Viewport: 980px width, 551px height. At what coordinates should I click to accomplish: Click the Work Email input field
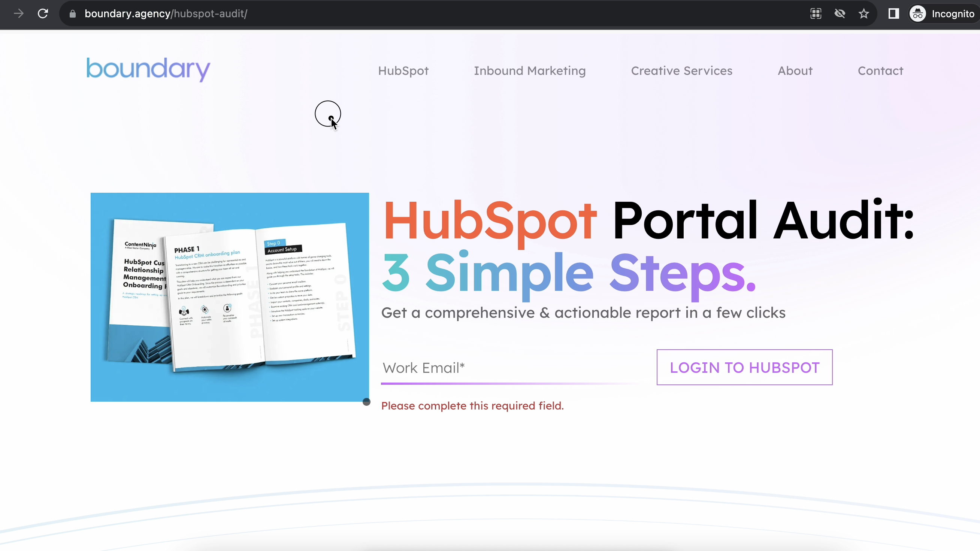[512, 368]
